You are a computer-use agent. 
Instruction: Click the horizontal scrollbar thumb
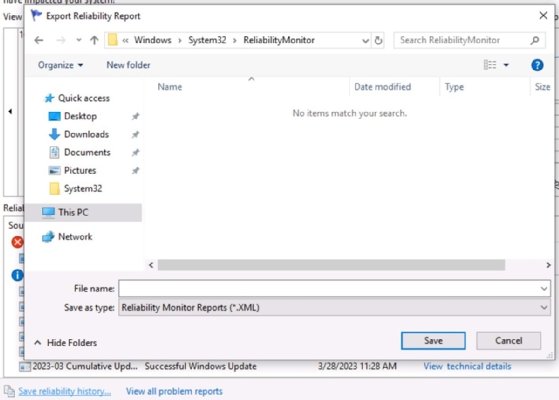[331, 265]
